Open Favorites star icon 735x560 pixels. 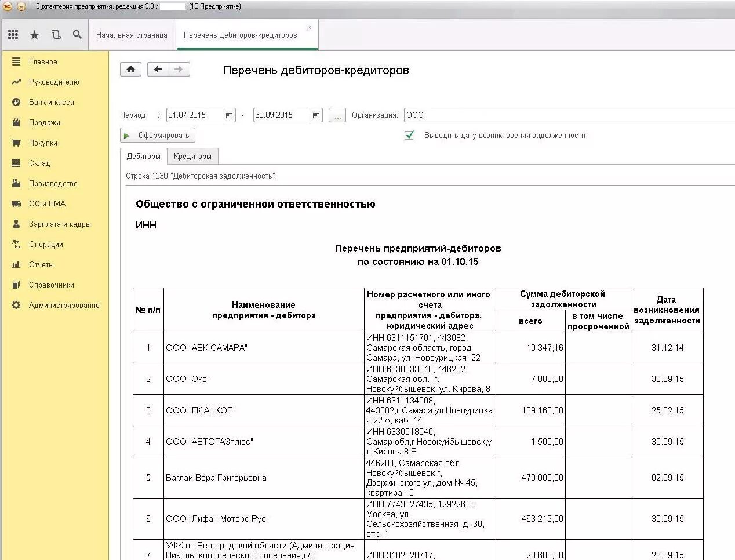click(x=35, y=35)
